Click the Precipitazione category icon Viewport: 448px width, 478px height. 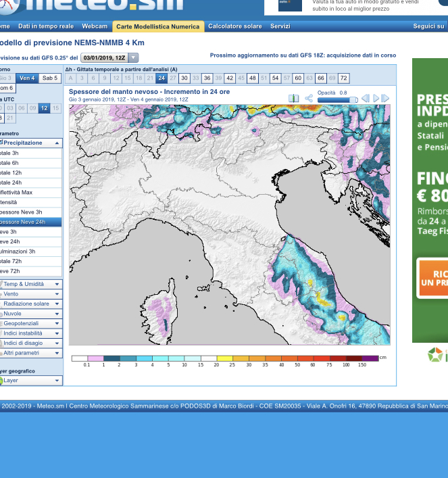tap(2, 143)
